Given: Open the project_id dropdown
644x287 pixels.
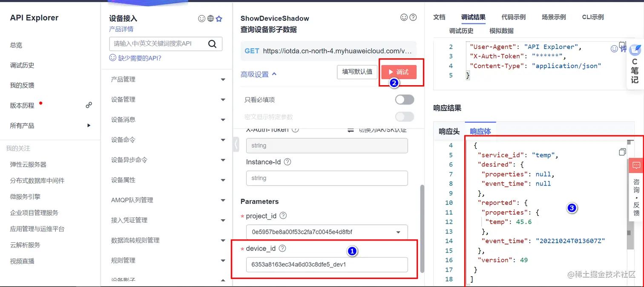Looking at the screenshot, I should coord(327,232).
